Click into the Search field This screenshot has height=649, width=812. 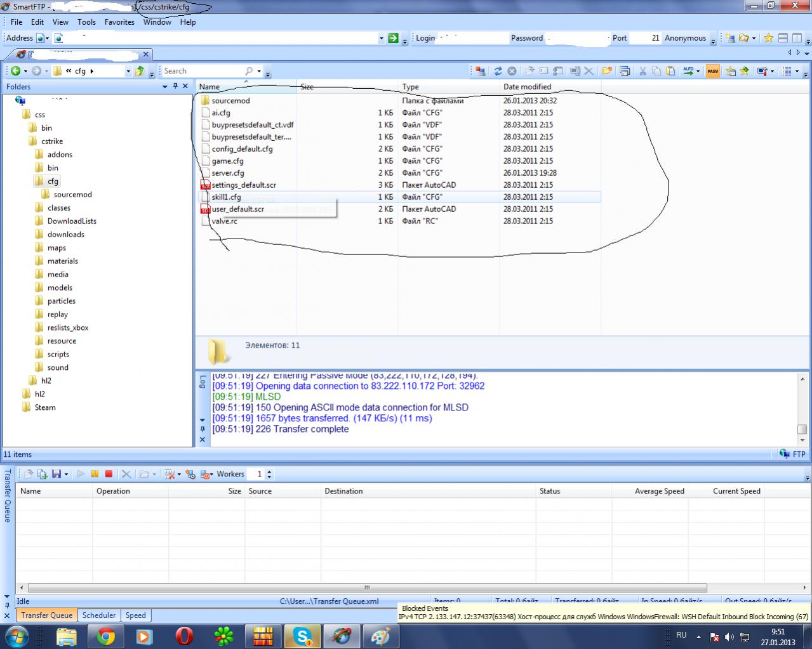[x=203, y=71]
